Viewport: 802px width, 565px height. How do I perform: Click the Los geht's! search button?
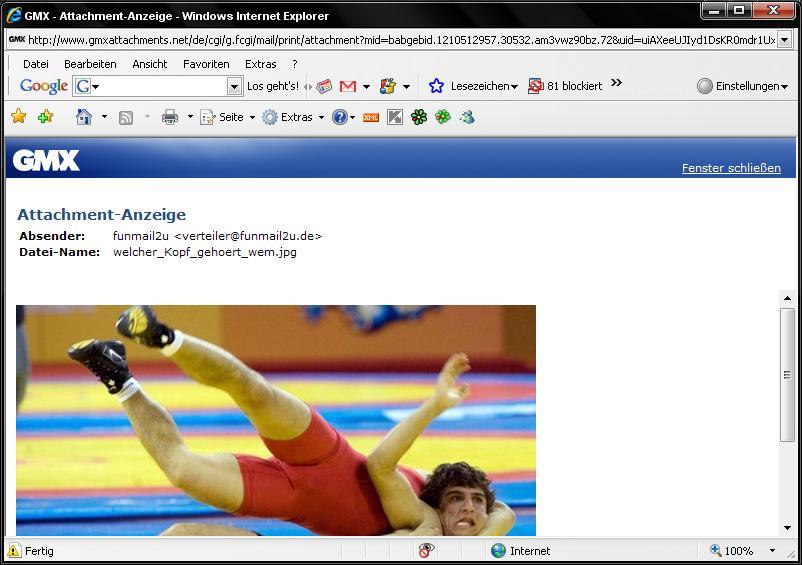[272, 87]
